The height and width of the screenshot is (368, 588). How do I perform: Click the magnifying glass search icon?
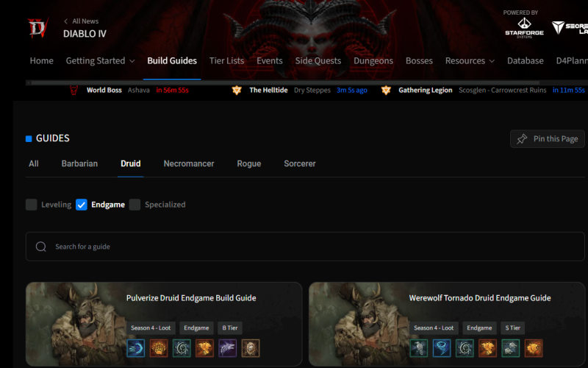pos(41,247)
